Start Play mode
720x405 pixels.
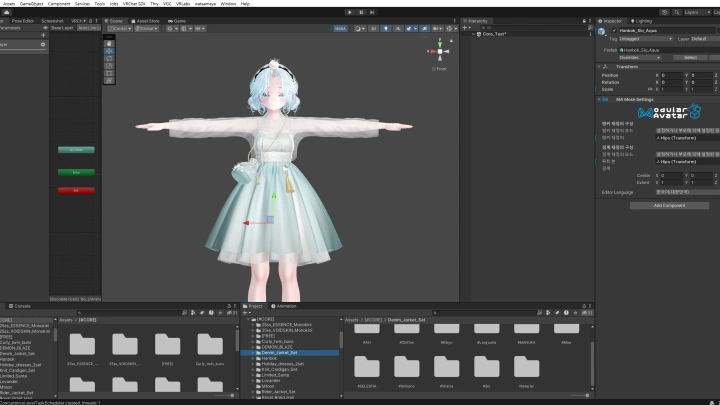coord(350,12)
